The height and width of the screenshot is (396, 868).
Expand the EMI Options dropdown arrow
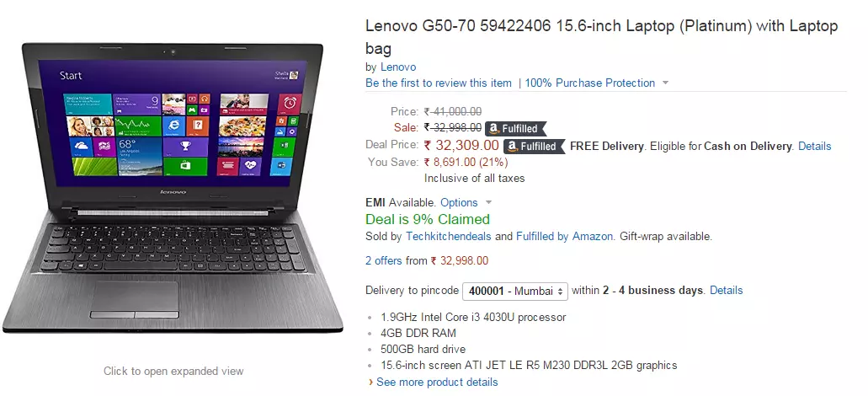[x=488, y=203]
